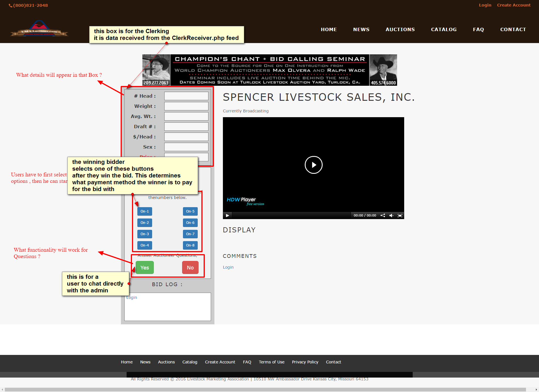Select the On-6 button
This screenshot has height=392, width=539.
pos(190,223)
